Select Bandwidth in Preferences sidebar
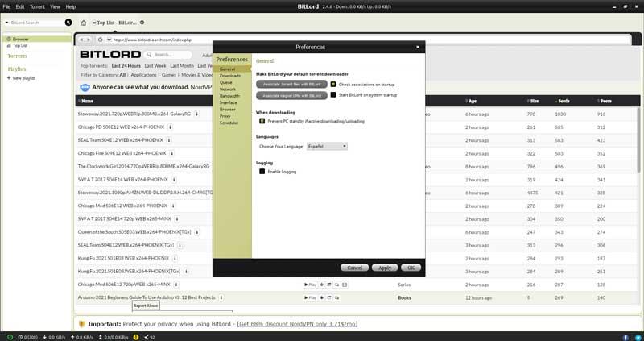Screen dimensions: 644x341 click(229, 96)
